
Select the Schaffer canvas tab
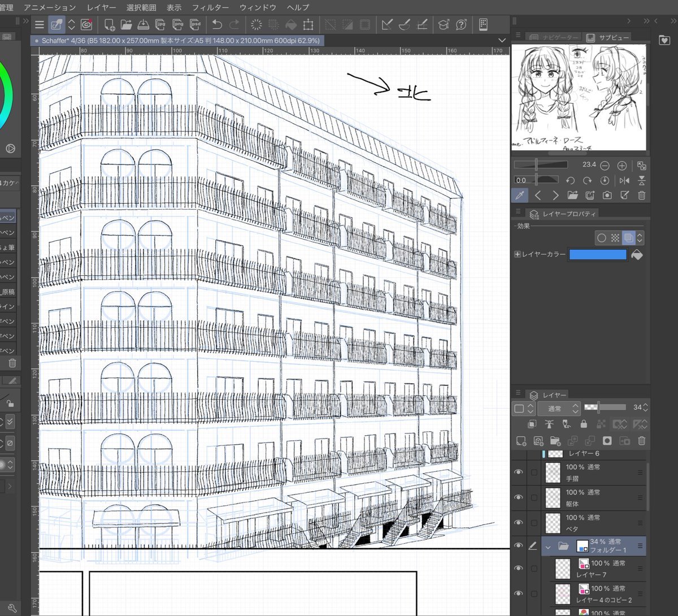click(x=179, y=41)
